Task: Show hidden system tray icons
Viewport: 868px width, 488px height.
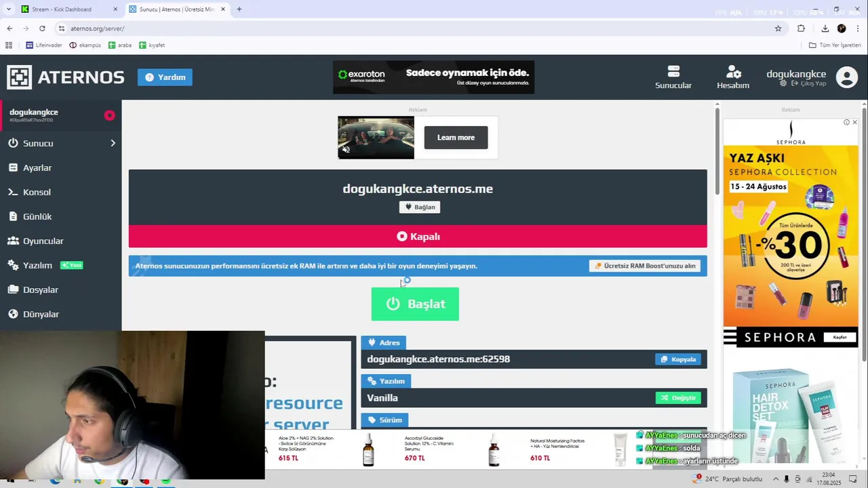Action: 775,479
